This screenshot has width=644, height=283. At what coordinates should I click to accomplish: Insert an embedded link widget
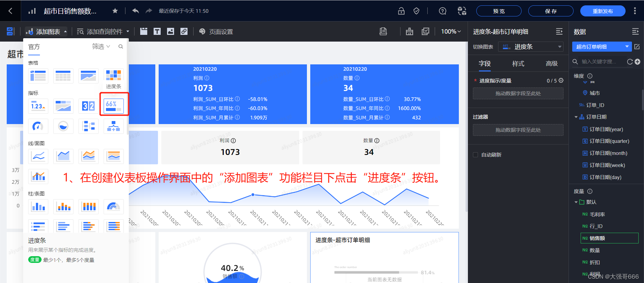point(184,32)
